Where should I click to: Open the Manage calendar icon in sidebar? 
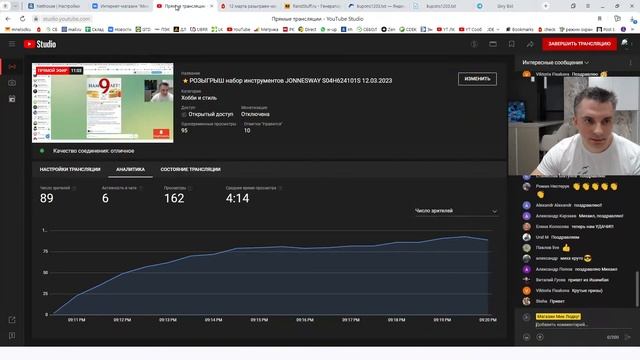(12, 99)
